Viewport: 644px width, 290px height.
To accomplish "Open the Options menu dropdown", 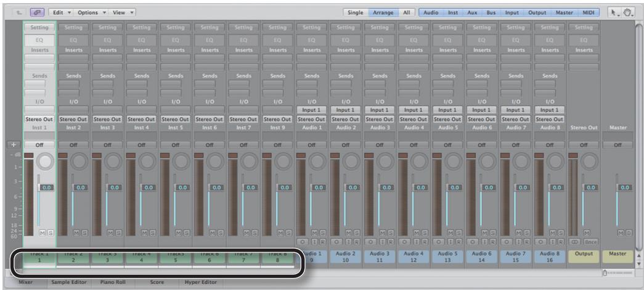I will click(x=92, y=12).
